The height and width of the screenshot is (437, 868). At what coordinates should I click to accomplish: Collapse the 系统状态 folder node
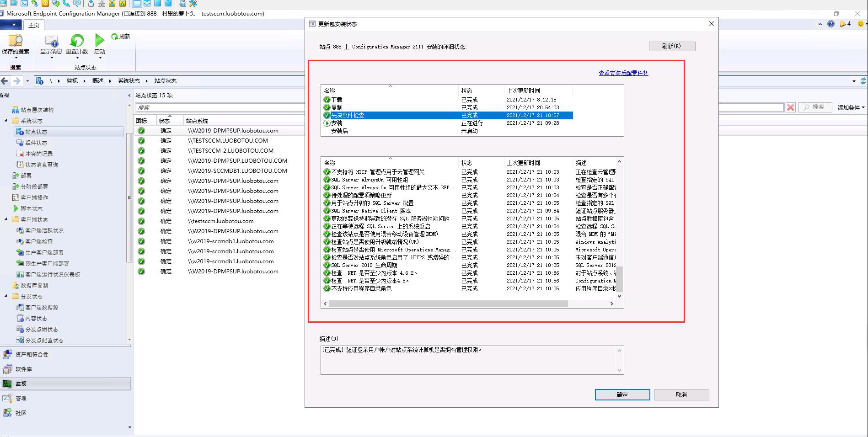pos(6,121)
